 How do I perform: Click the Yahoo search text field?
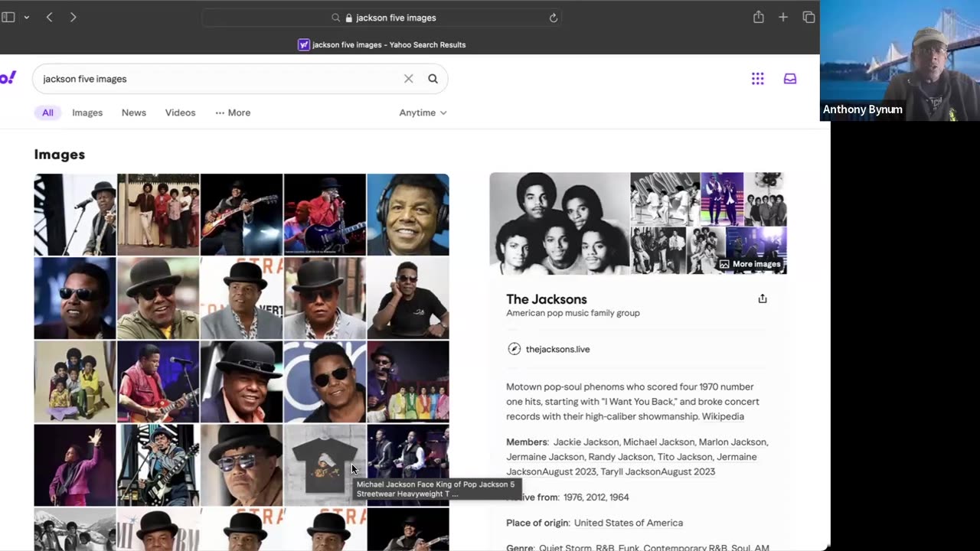[x=218, y=79]
